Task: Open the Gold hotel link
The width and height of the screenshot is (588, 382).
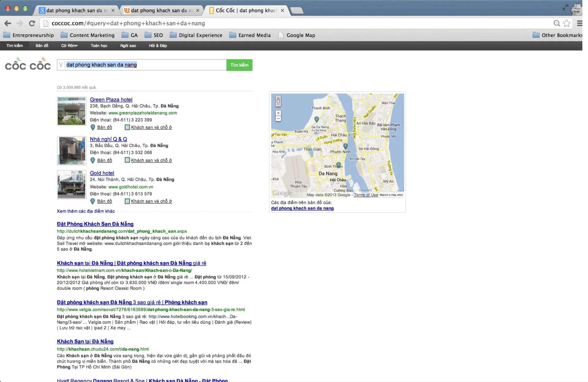Action: pos(102,173)
